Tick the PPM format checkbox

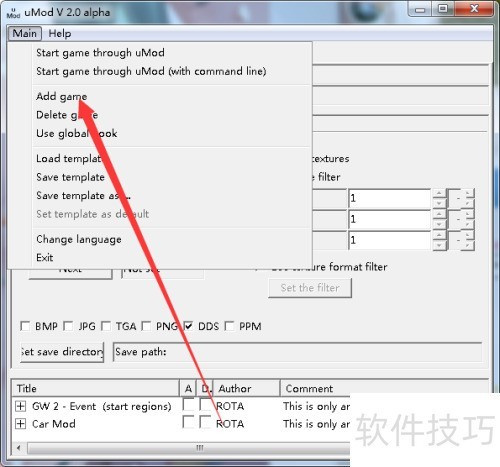tap(229, 326)
